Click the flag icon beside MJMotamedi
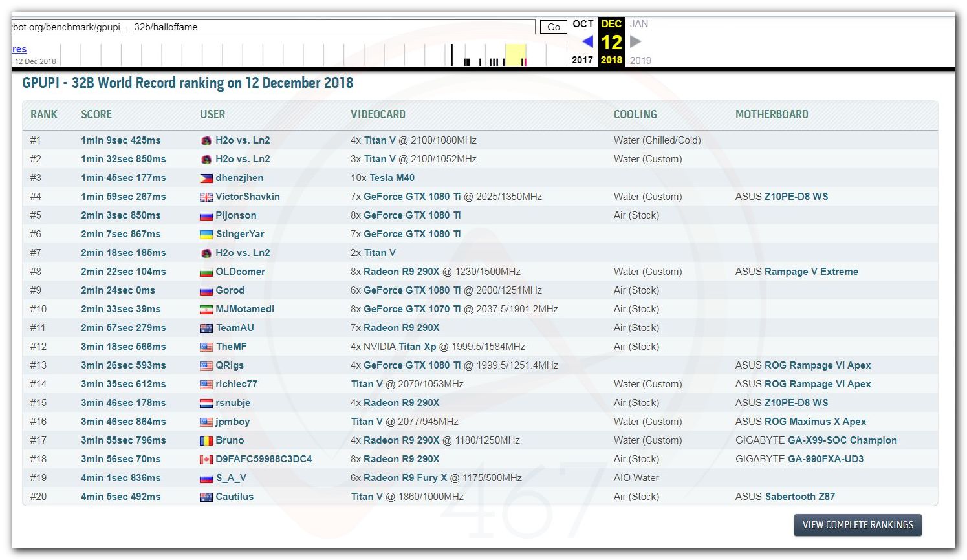Screen dimensions: 967x560 point(206,309)
